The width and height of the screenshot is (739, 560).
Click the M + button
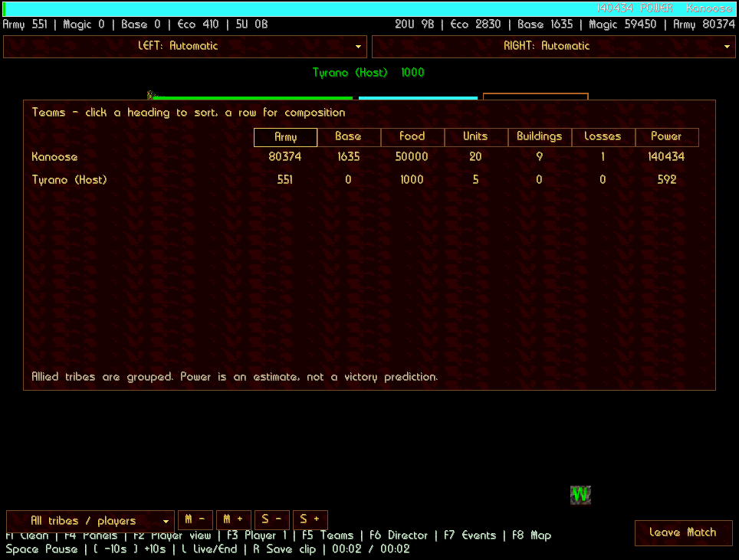[x=234, y=520]
